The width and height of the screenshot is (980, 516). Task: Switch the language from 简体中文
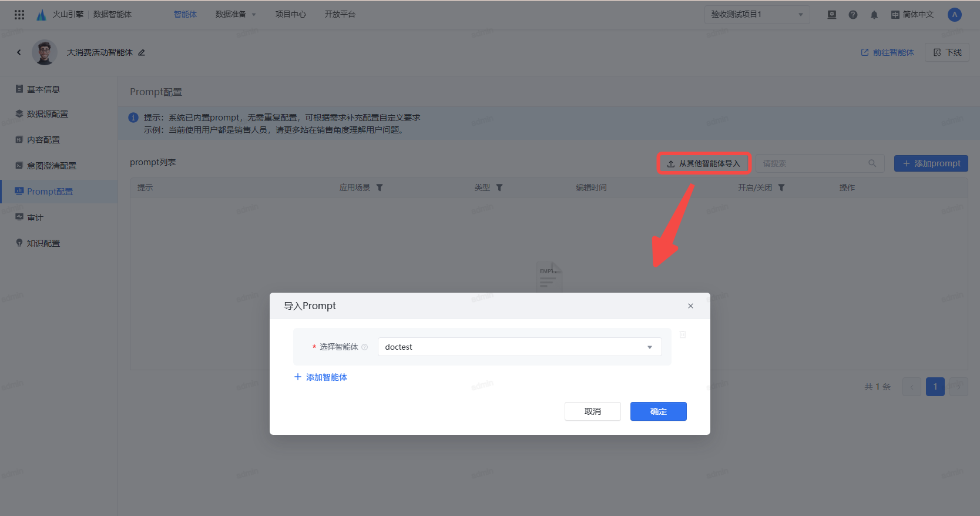912,15
